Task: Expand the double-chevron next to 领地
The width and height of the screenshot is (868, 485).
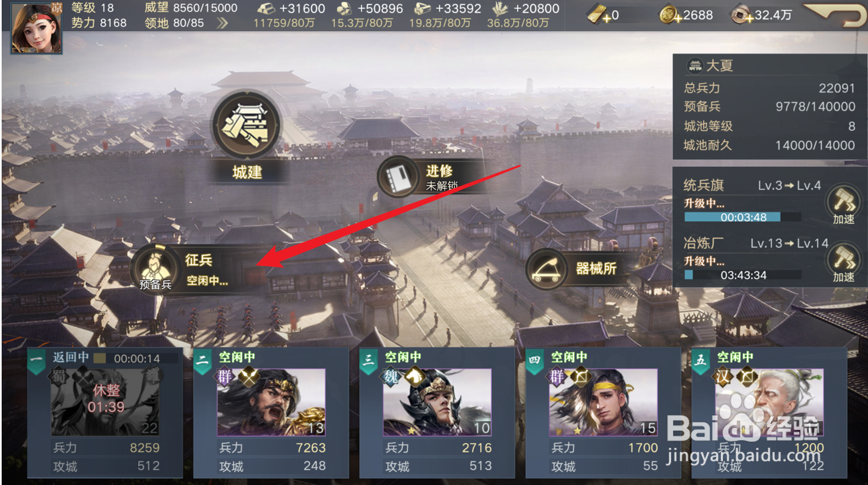Action: coord(222,23)
